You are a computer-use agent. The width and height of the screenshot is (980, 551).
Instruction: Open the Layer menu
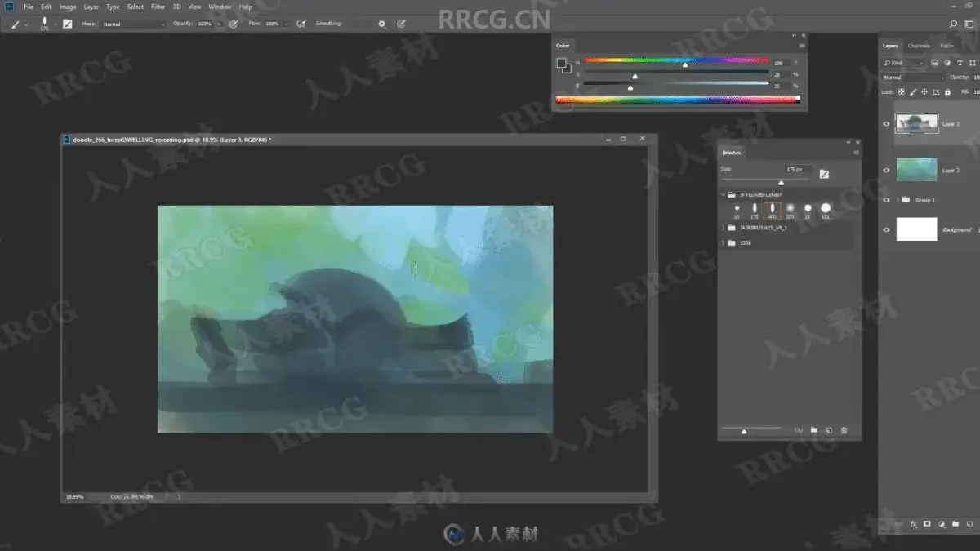[91, 7]
